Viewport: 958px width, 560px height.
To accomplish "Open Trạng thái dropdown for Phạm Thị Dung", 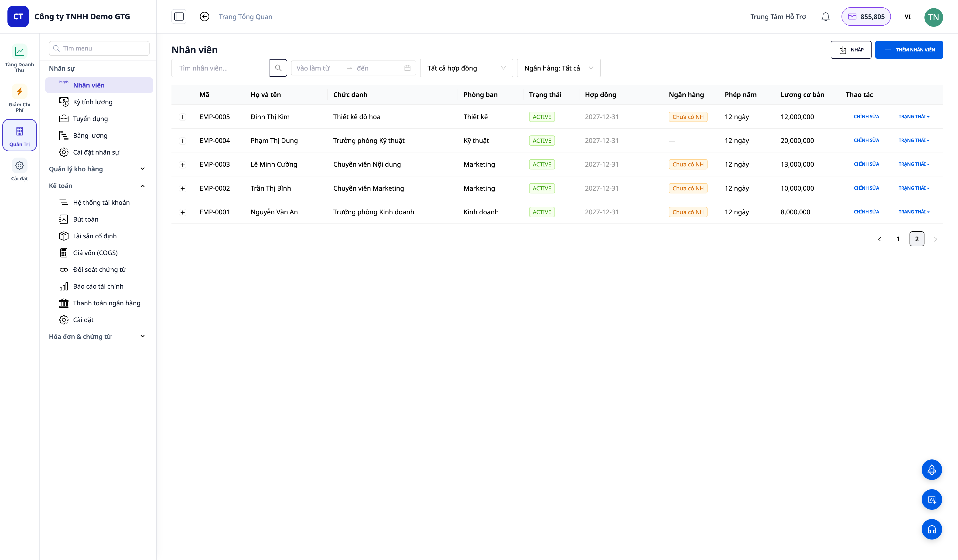I will [914, 141].
